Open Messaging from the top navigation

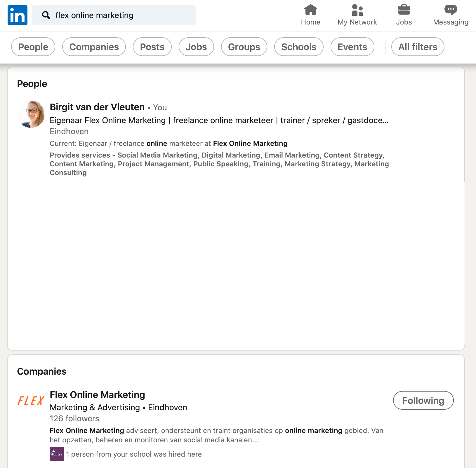pos(451,15)
